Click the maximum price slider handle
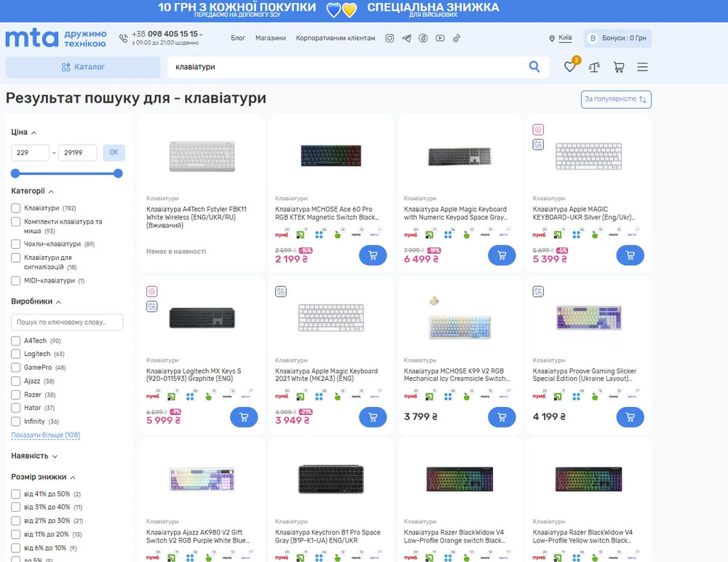This screenshot has height=562, width=728. (118, 173)
